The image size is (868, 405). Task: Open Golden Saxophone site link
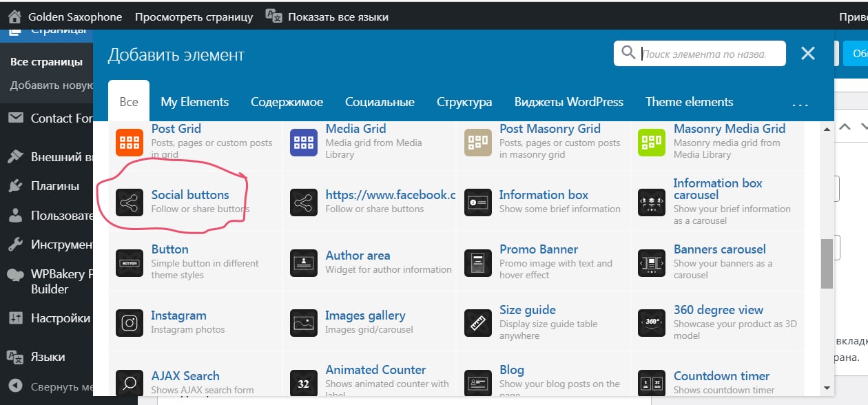click(75, 17)
